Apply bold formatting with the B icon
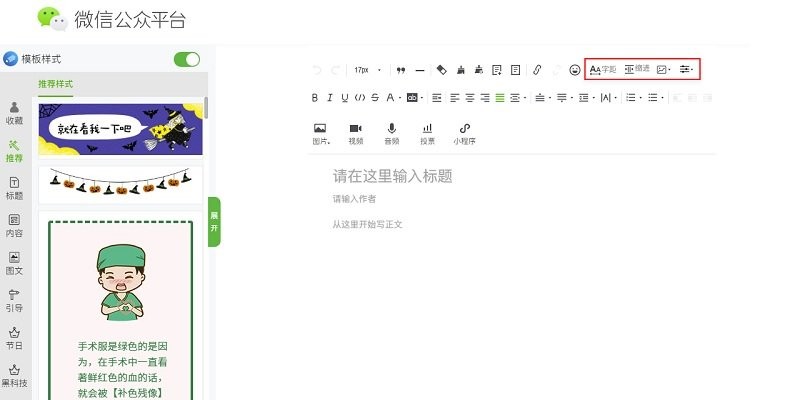Screen dimensions: 800x400 tap(315, 98)
